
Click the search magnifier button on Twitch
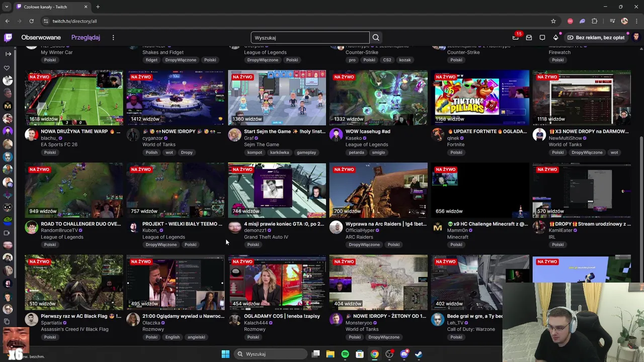click(376, 38)
